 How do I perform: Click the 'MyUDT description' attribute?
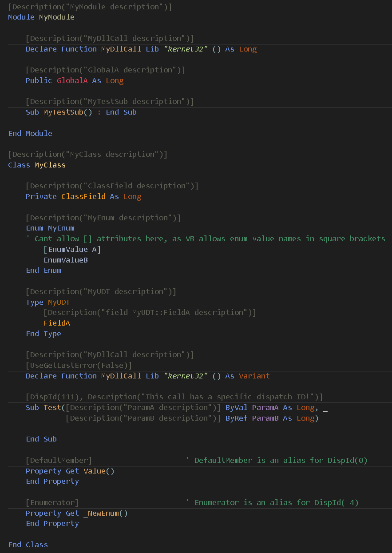click(101, 292)
